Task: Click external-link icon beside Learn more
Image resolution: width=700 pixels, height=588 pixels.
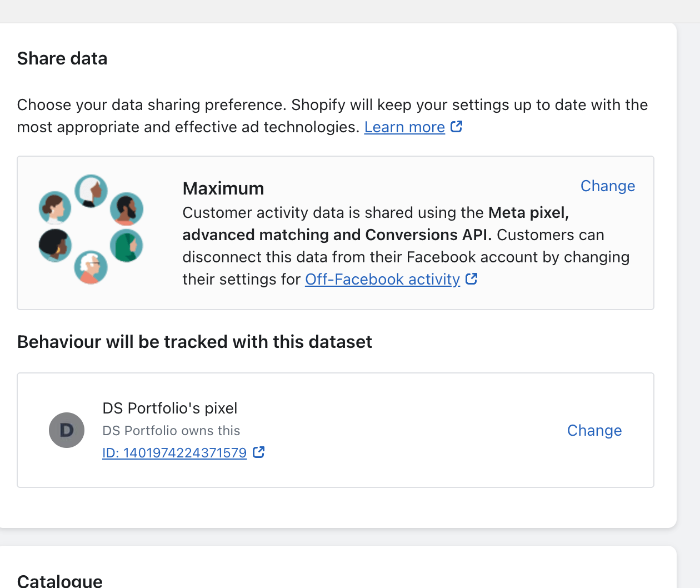Action: 457,127
